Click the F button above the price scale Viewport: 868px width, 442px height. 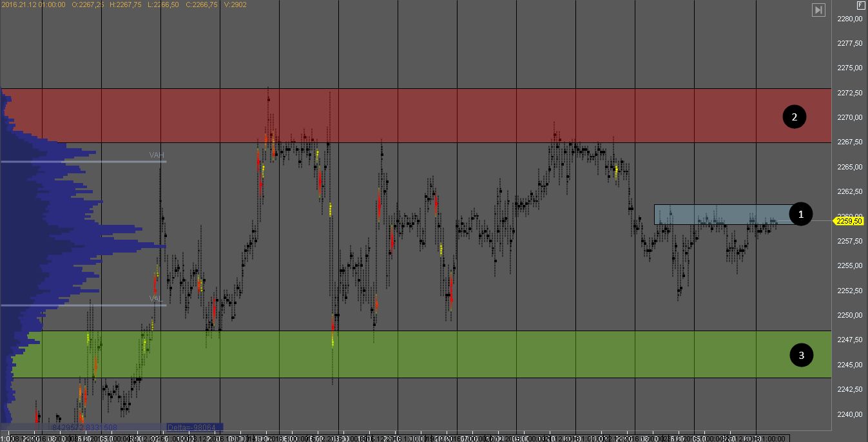[x=860, y=5]
